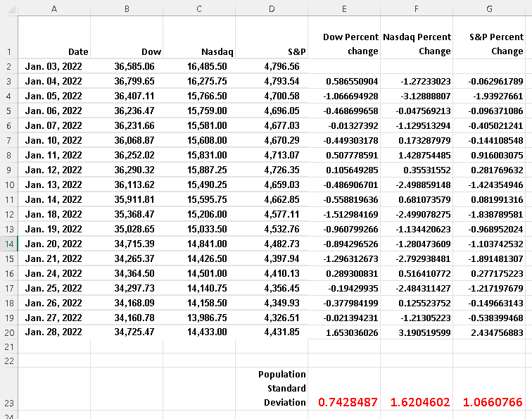Viewport: 532px width, 419px height.
Task: Select row 22 header
Action: point(9,361)
